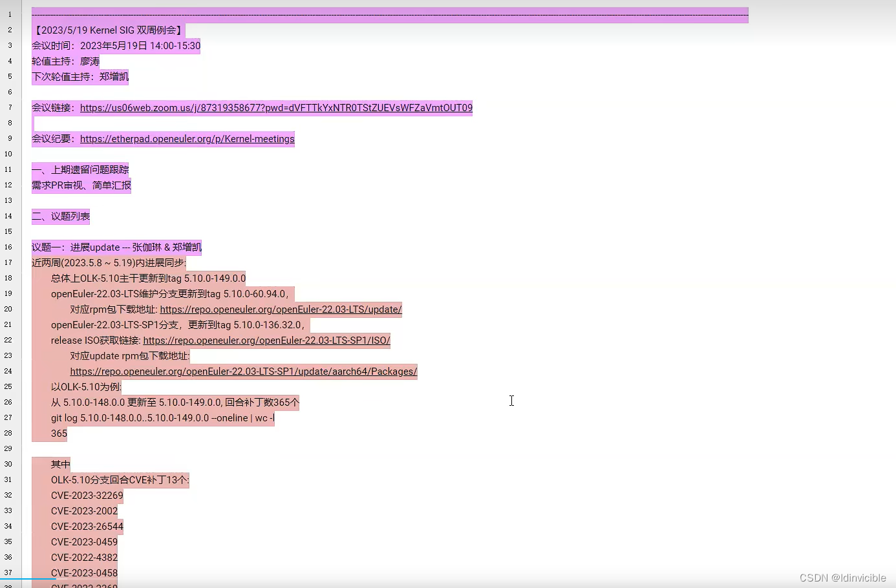Select the CVE-2023-32269 text
The height and width of the screenshot is (588, 896).
87,495
